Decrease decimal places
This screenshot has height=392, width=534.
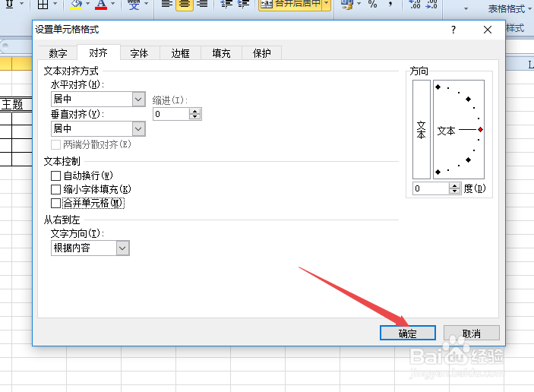[431, 4]
